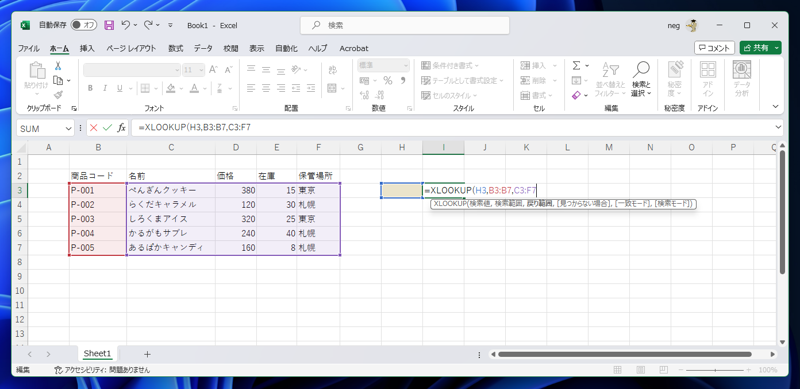The height and width of the screenshot is (389, 800).
Task: Switch to the Formulas ribbon tab
Action: click(x=176, y=48)
